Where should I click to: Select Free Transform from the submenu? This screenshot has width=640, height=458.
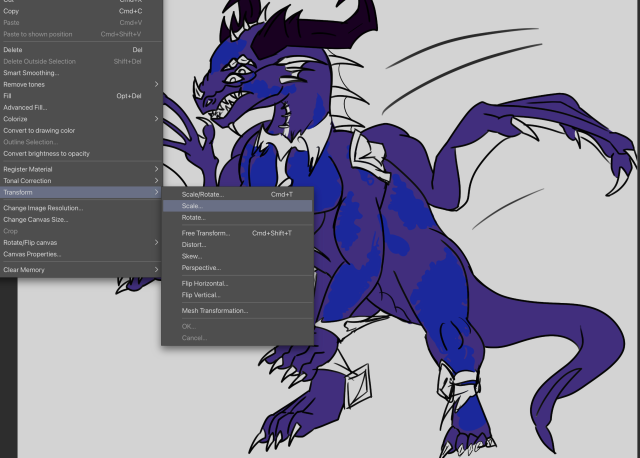pyautogui.click(x=206, y=233)
